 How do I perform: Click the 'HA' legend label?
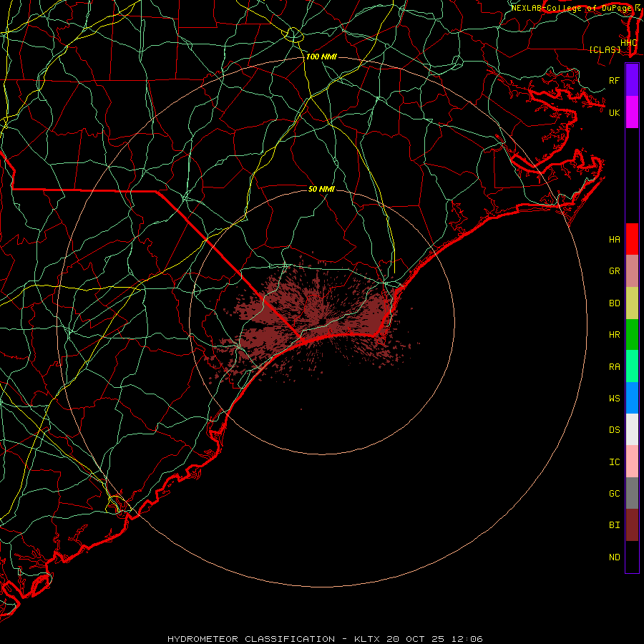pos(614,240)
